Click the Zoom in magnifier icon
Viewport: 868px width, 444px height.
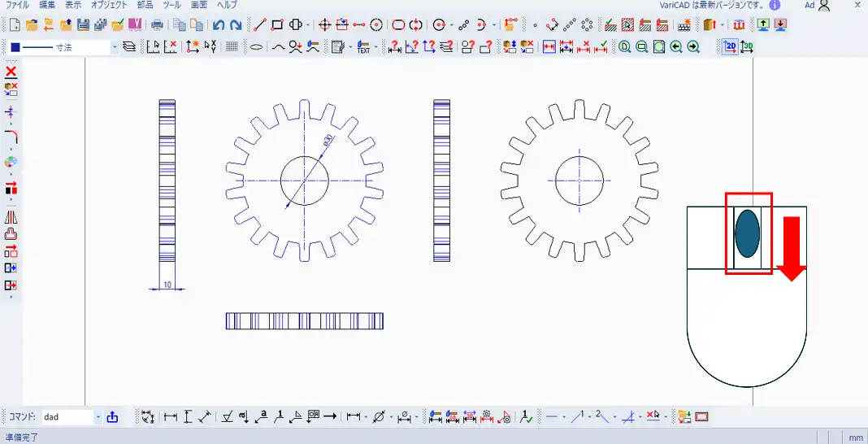click(624, 47)
